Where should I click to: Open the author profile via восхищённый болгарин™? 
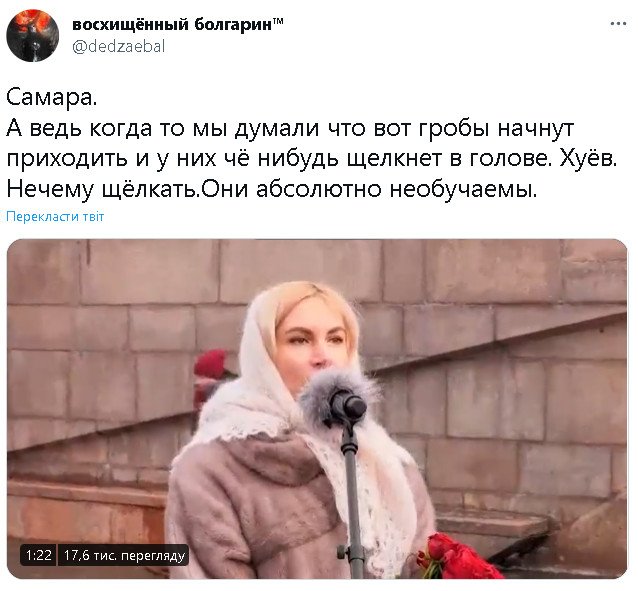(x=178, y=24)
